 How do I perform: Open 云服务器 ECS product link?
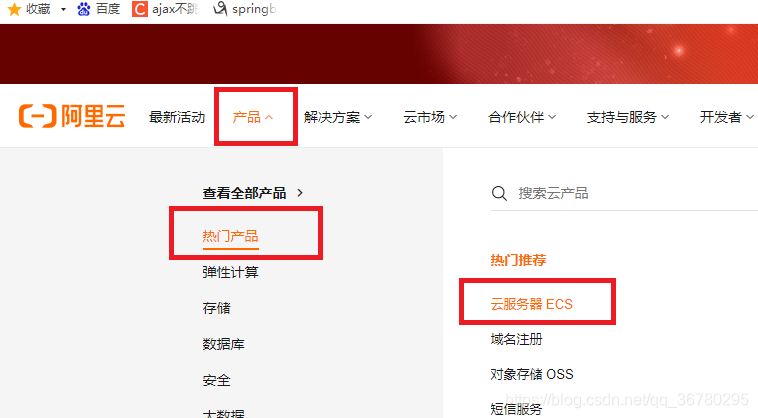point(532,304)
